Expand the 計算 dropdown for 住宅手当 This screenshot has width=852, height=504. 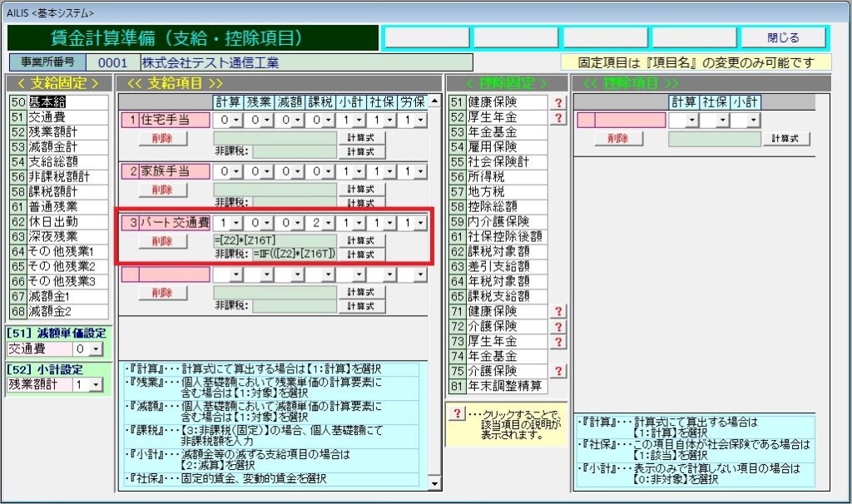pyautogui.click(x=237, y=121)
